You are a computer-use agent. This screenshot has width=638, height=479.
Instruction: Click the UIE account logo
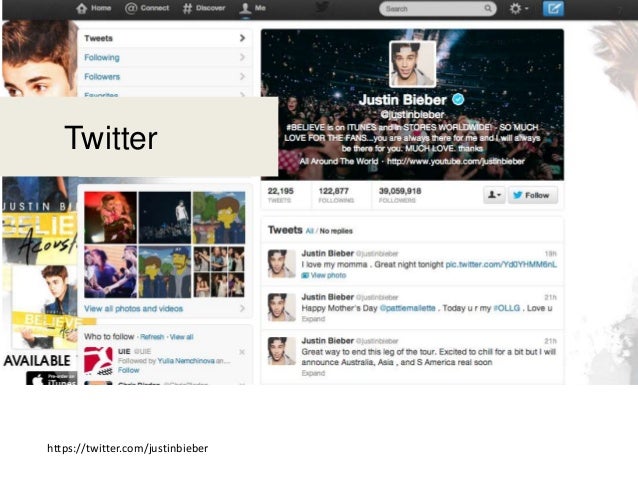coord(98,361)
